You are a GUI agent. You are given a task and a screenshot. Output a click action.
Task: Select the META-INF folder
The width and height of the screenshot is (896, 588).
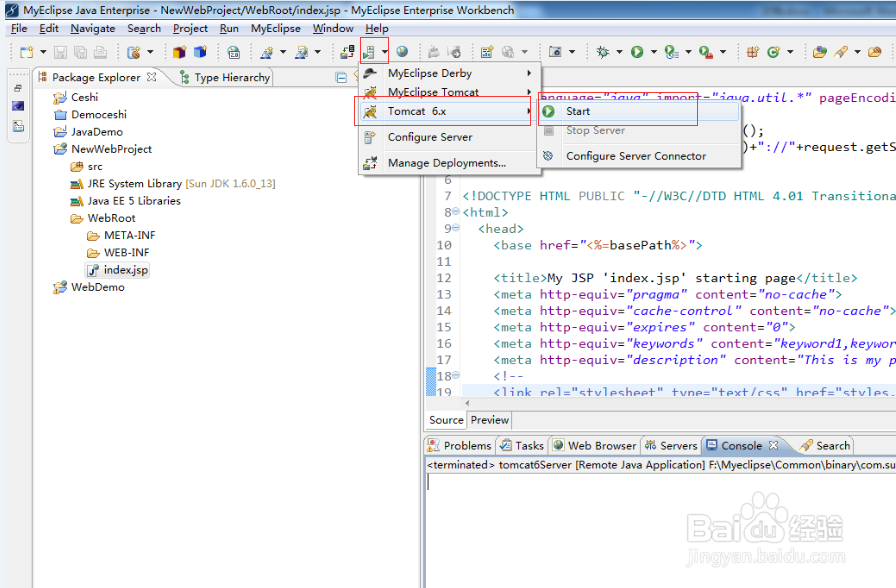click(121, 235)
